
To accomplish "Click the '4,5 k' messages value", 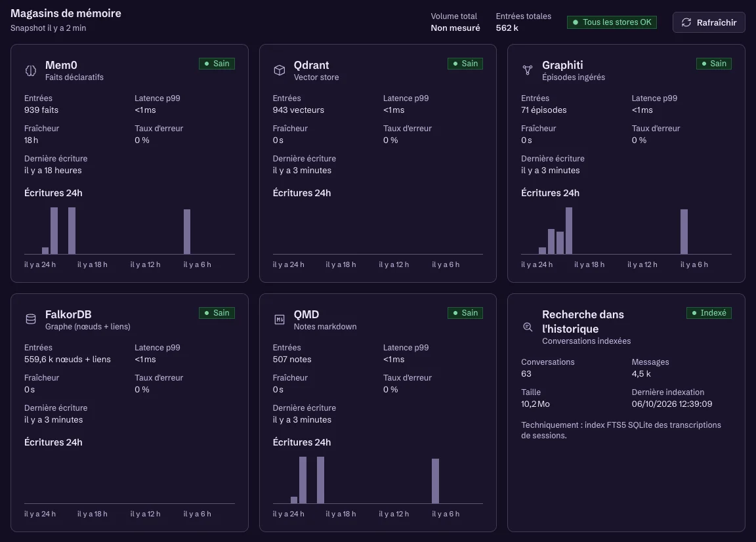I will point(640,374).
